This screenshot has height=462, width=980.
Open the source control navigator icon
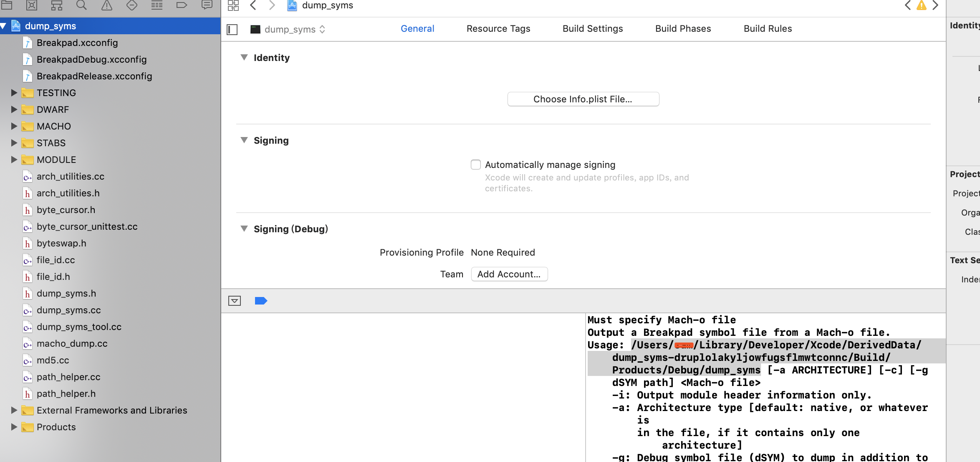point(32,5)
